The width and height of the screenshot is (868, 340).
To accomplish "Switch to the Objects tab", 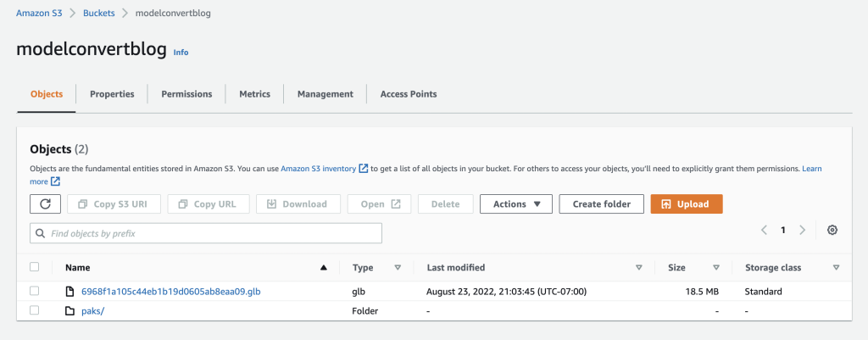I will 47,94.
